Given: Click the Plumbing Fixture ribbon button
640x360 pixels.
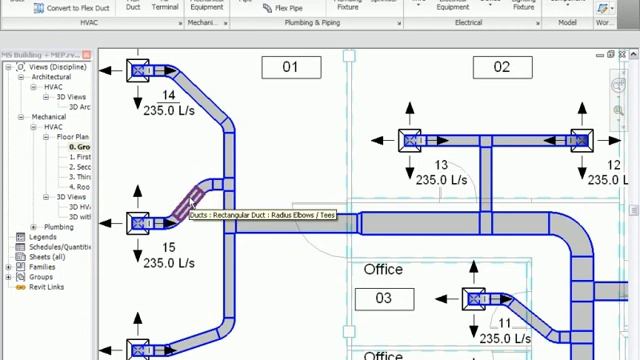Looking at the screenshot, I should [x=347, y=5].
